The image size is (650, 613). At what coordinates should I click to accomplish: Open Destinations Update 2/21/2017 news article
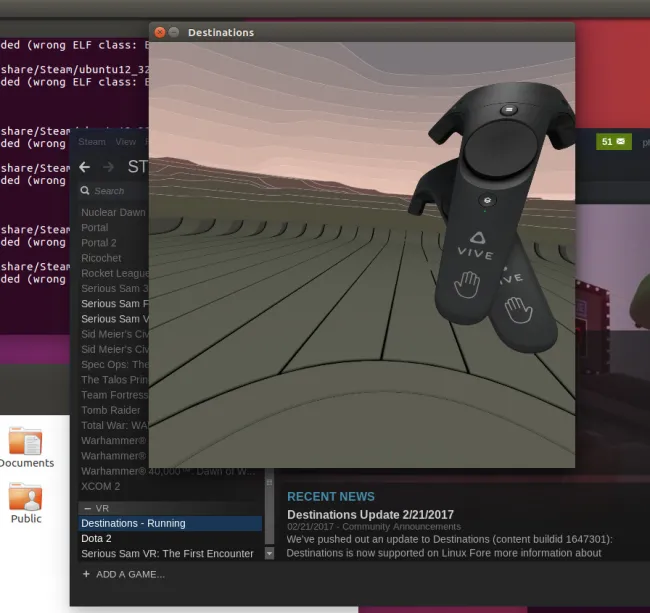point(370,515)
